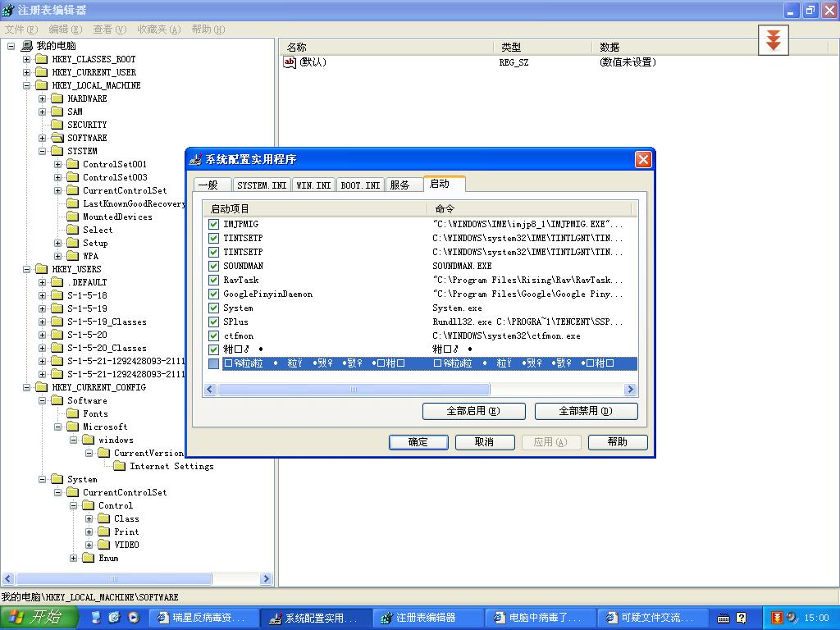
Task: Uncheck the IMJPMIG startup item
Action: tap(214, 224)
